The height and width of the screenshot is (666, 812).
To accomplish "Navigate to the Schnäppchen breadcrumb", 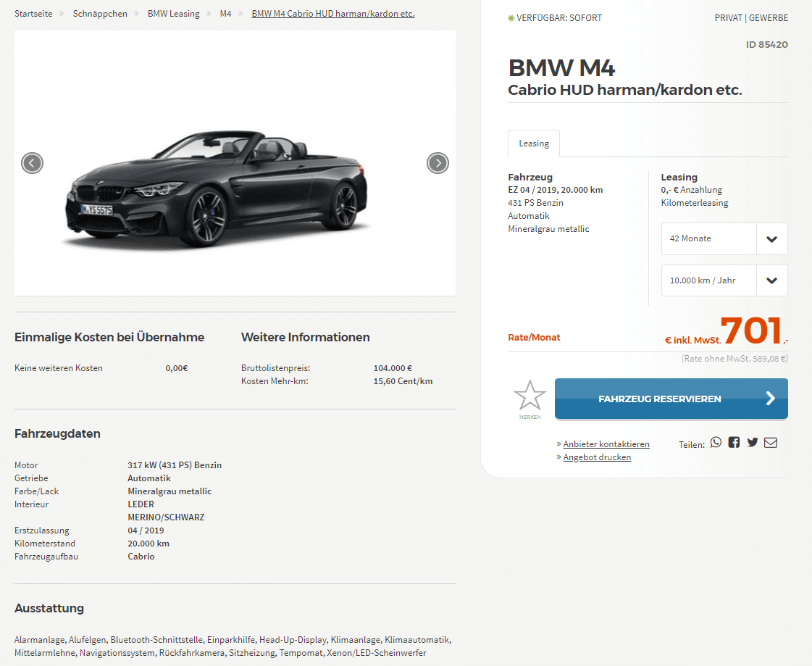I will tap(100, 14).
